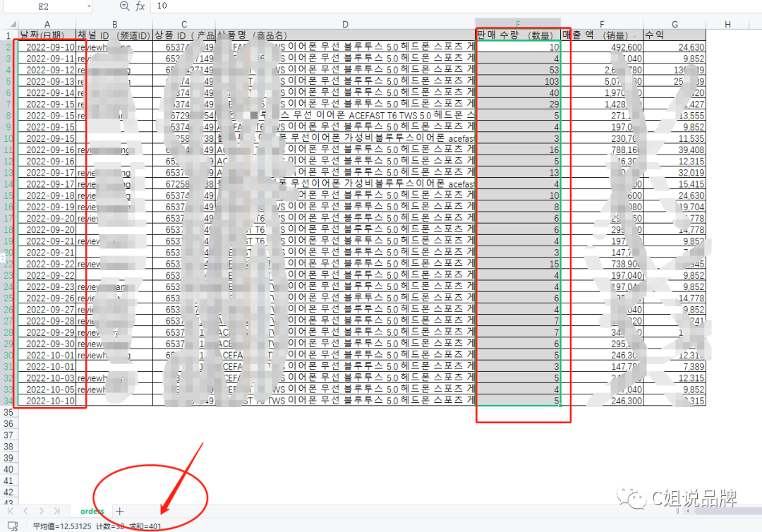Image resolution: width=762 pixels, height=532 pixels.
Task: Click profit cell 32,019
Action: point(675,172)
